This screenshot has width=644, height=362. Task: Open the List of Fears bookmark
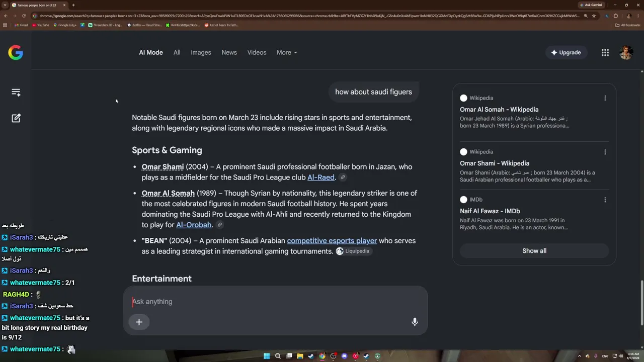tap(221, 25)
